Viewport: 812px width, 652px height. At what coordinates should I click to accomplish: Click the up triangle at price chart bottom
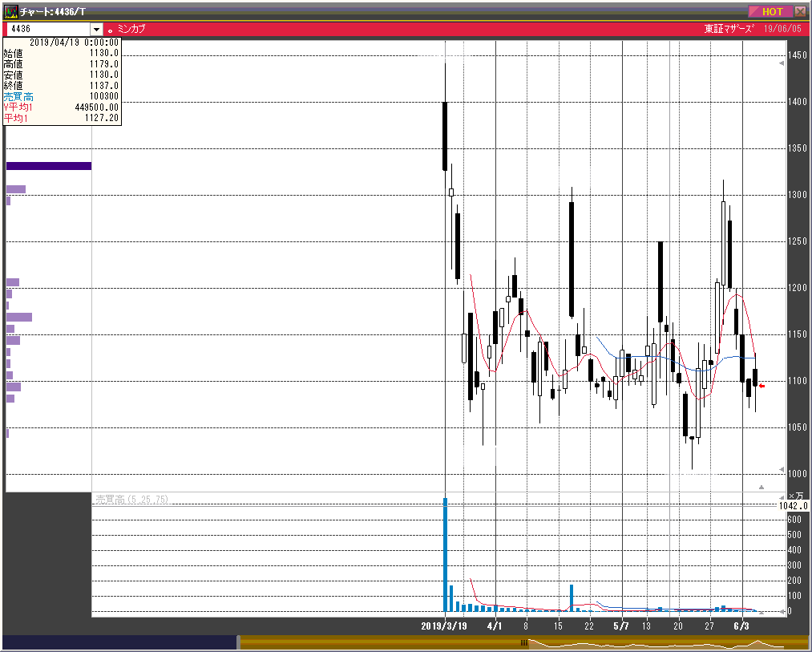tap(762, 487)
